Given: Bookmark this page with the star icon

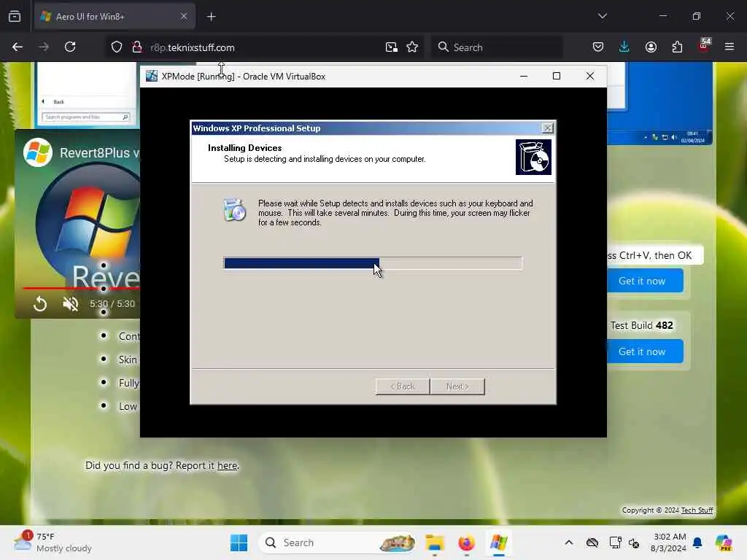Looking at the screenshot, I should [x=412, y=47].
